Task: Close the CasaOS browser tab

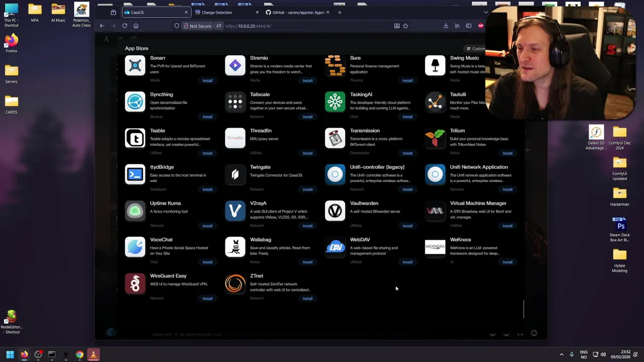Action: point(186,12)
